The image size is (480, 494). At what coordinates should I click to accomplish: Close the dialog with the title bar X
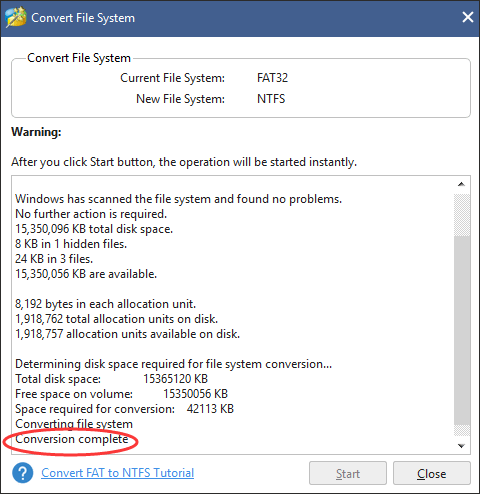click(468, 17)
